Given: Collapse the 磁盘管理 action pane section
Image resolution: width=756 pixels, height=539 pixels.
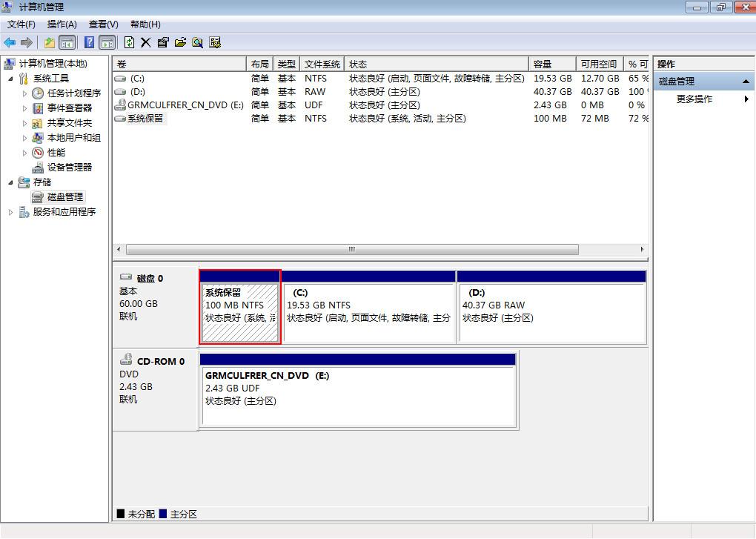Looking at the screenshot, I should (745, 81).
